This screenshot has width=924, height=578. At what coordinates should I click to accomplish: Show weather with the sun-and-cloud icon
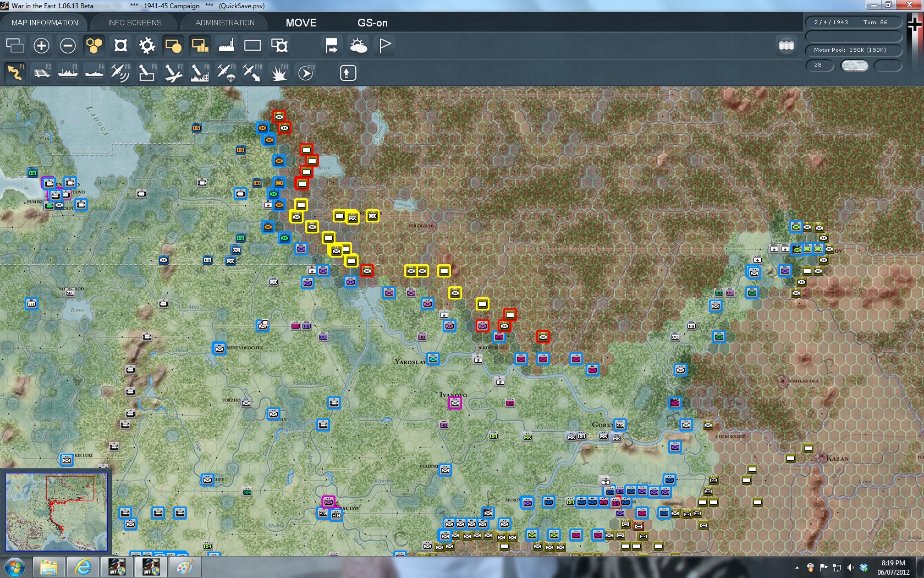(x=358, y=45)
